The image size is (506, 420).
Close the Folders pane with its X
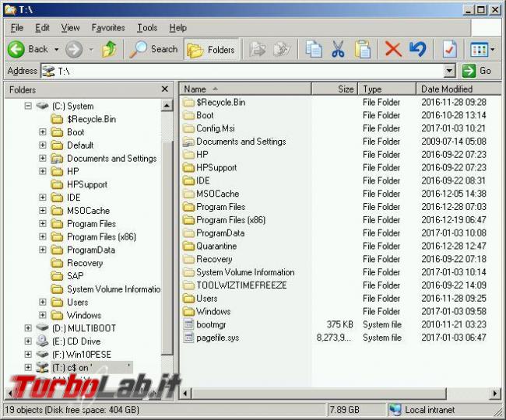164,89
